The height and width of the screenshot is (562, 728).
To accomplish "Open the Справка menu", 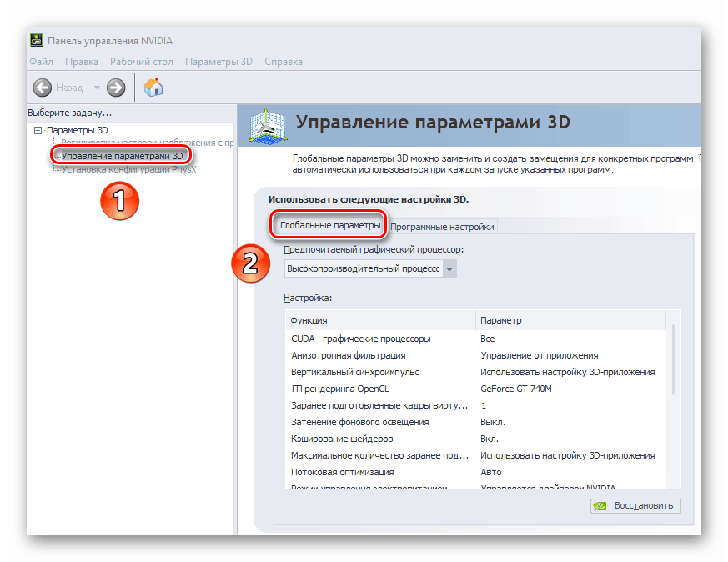I will (x=284, y=62).
